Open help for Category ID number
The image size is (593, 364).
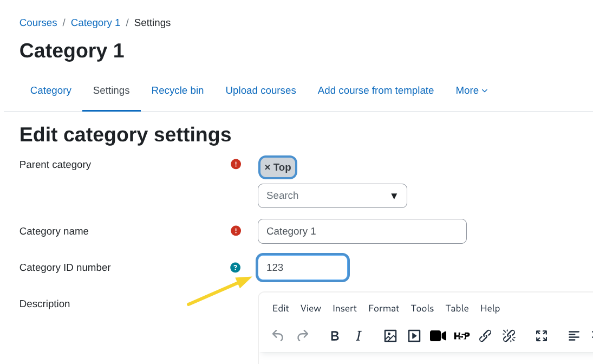[235, 268]
